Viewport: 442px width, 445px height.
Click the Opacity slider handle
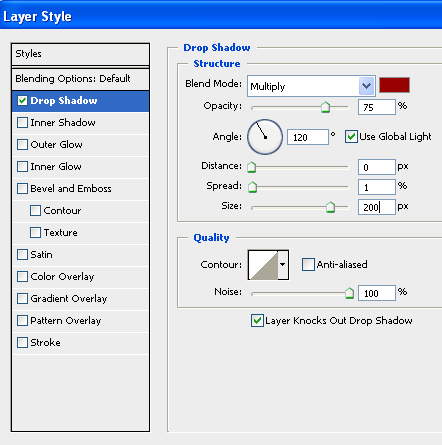tap(325, 107)
